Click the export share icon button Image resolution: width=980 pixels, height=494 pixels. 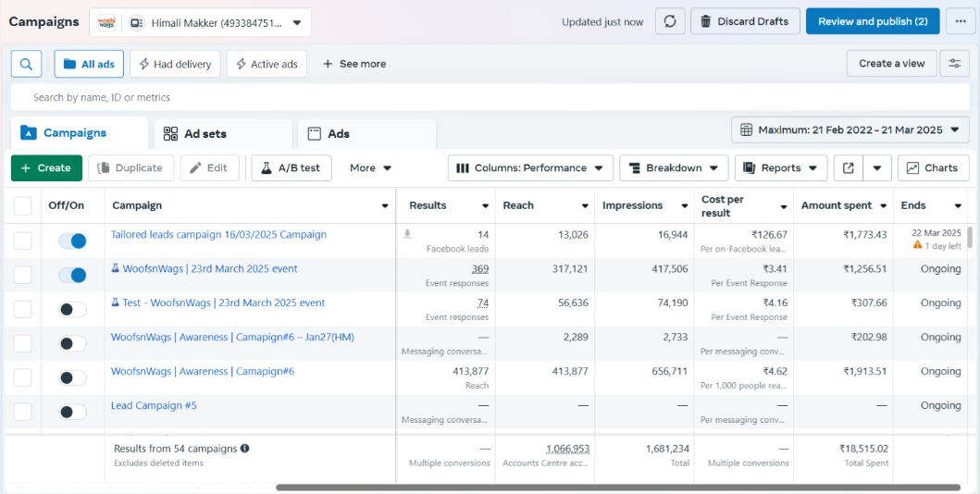[x=849, y=167]
